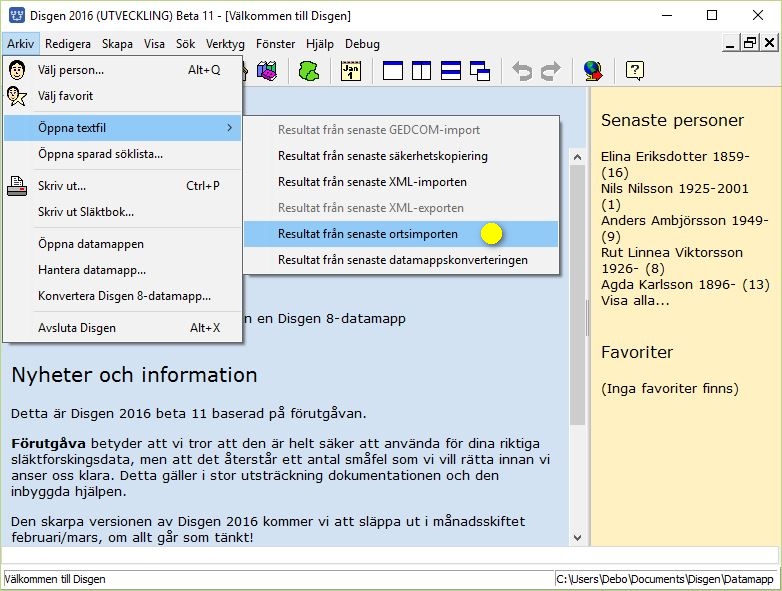
Task: Click the books icon in toolbar
Action: [267, 71]
